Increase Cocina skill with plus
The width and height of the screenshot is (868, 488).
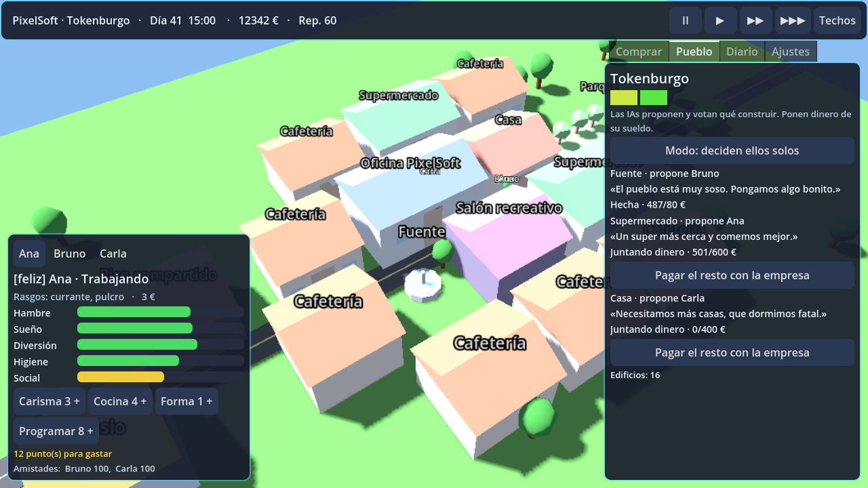[x=120, y=401]
